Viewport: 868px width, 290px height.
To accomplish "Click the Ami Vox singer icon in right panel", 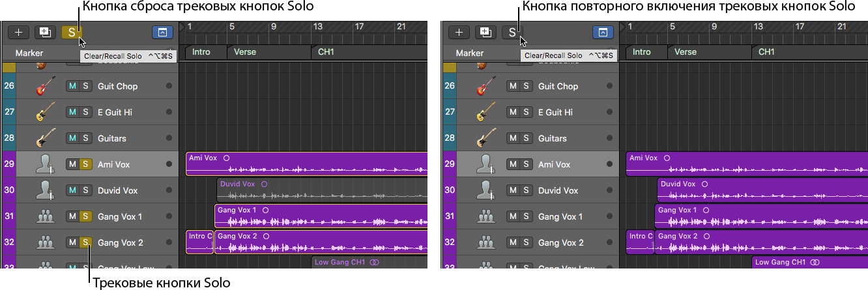I will (485, 164).
